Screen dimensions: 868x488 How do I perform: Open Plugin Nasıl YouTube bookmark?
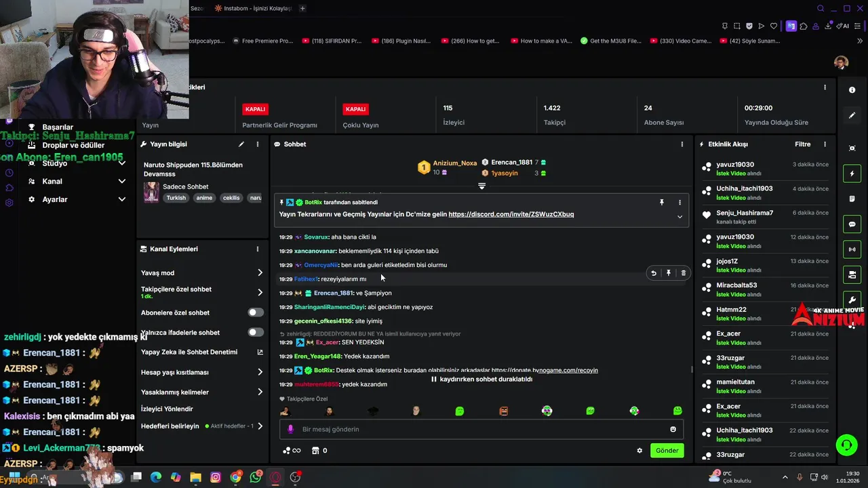coord(400,41)
